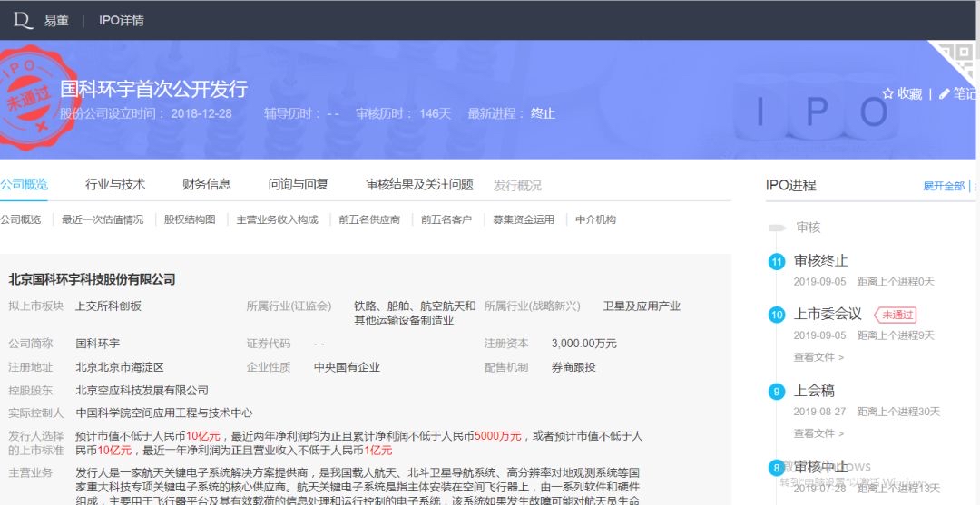Click timeline step 11 circle marker
The height and width of the screenshot is (505, 980).
pos(776,262)
